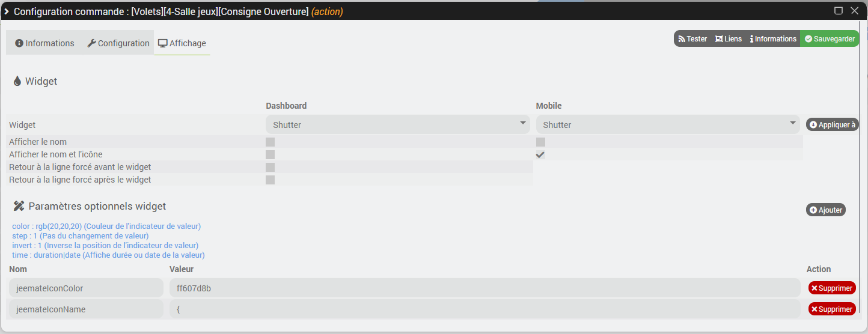Click the Appliquer à button

(x=832, y=125)
